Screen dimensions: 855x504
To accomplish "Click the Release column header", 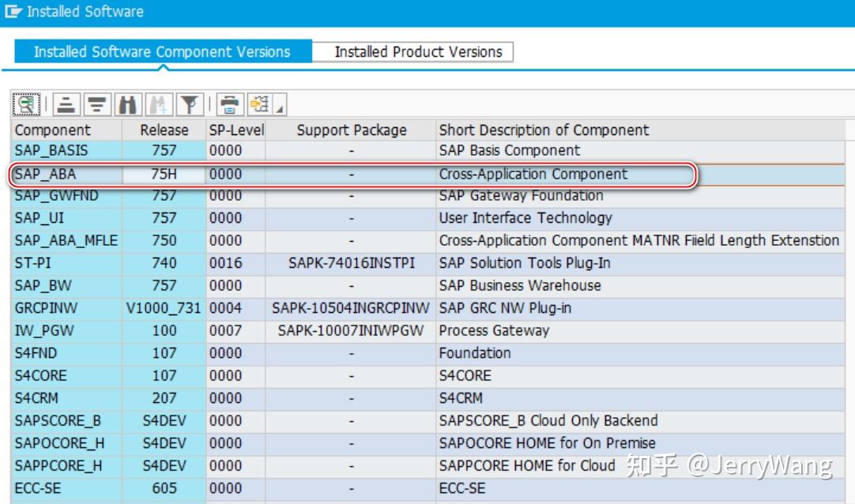I will tap(164, 130).
